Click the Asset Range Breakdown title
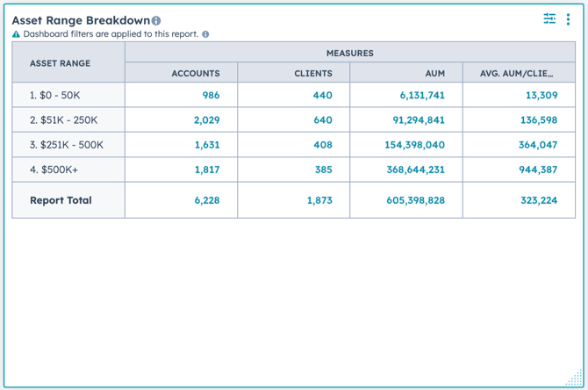This screenshot has width=588, height=390. click(x=81, y=20)
